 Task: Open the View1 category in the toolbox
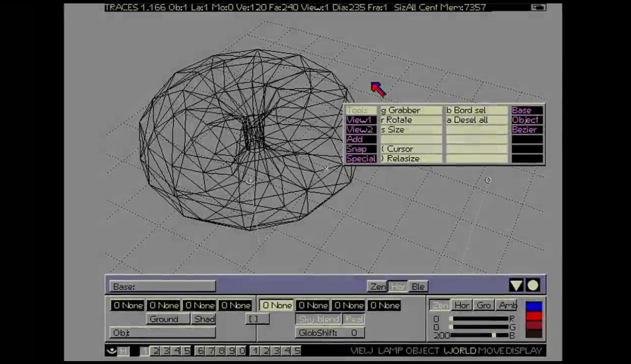360,120
